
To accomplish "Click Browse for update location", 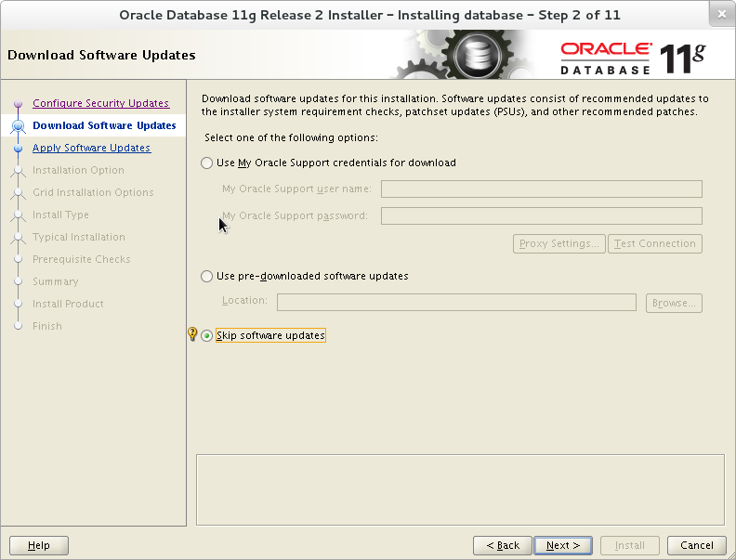I will pyautogui.click(x=674, y=303).
